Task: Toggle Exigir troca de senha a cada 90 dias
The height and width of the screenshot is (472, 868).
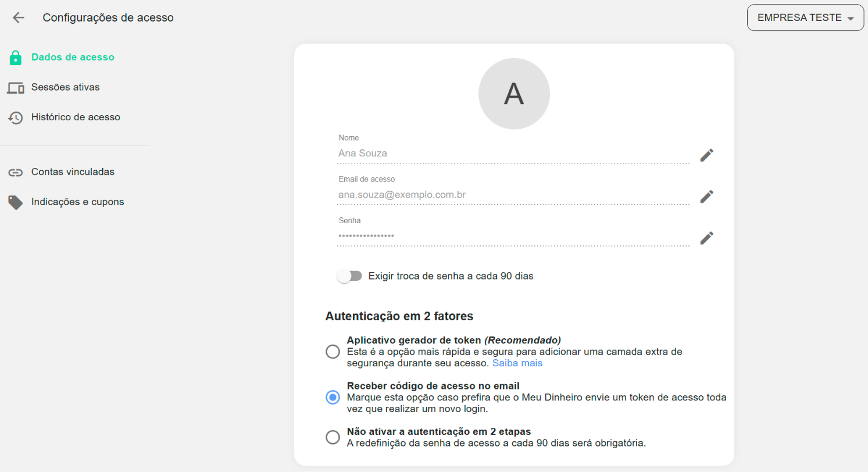Action: pos(349,276)
